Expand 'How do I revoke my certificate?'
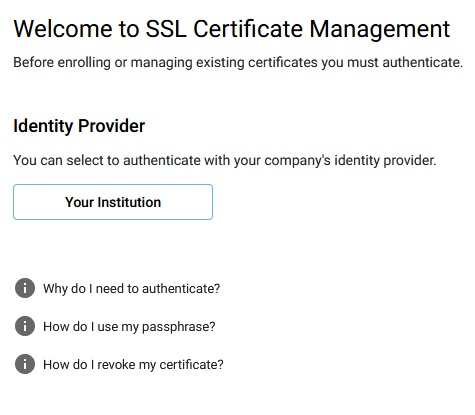This screenshot has width=475, height=415. [x=133, y=365]
